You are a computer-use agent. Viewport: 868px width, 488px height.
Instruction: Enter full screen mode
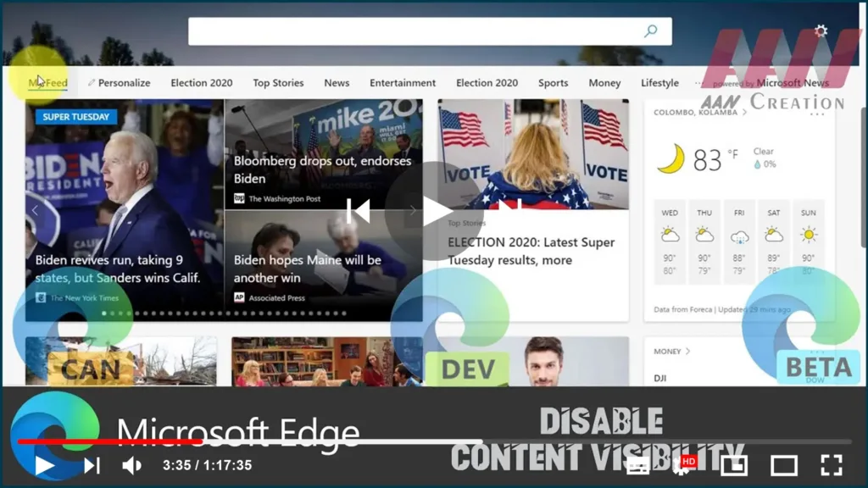coord(832,464)
